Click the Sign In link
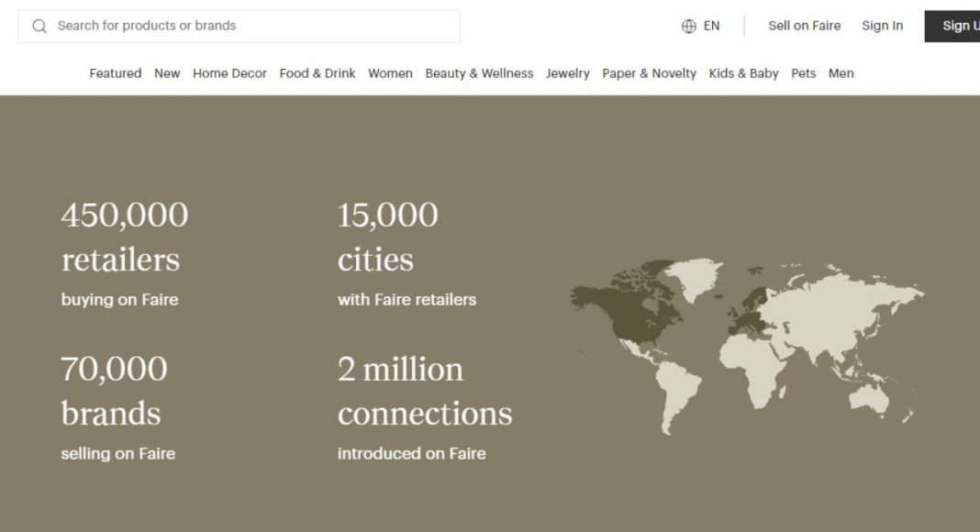This screenshot has width=980, height=532. [883, 26]
